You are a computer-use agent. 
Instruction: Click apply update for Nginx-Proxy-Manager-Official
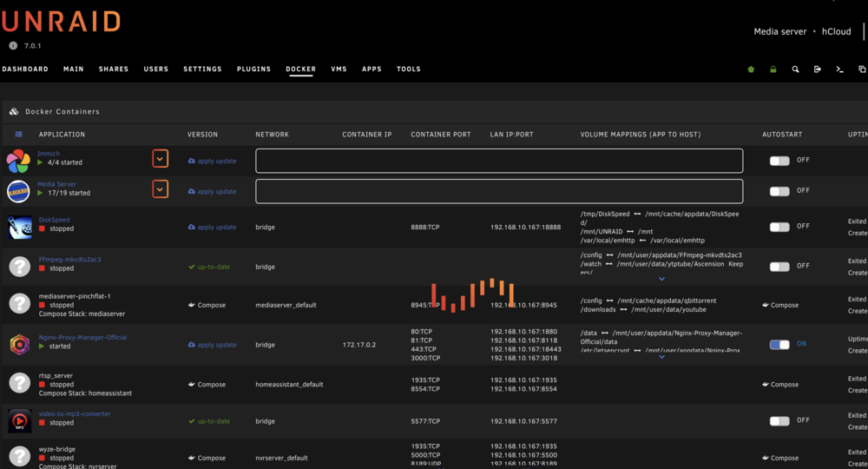tap(212, 345)
